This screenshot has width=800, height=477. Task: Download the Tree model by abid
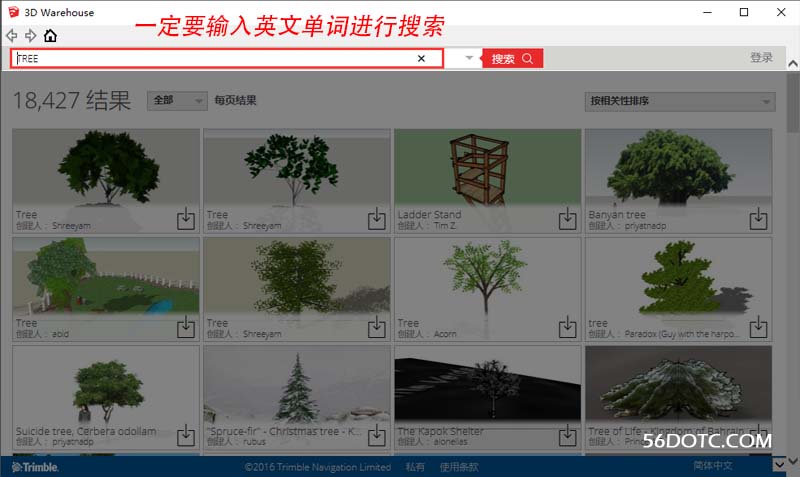tap(186, 327)
